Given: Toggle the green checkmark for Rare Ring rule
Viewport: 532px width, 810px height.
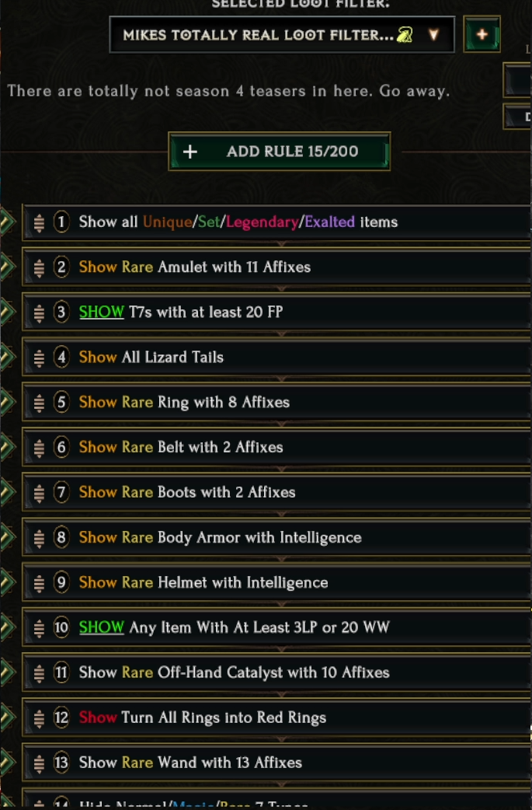Looking at the screenshot, I should (x=7, y=403).
